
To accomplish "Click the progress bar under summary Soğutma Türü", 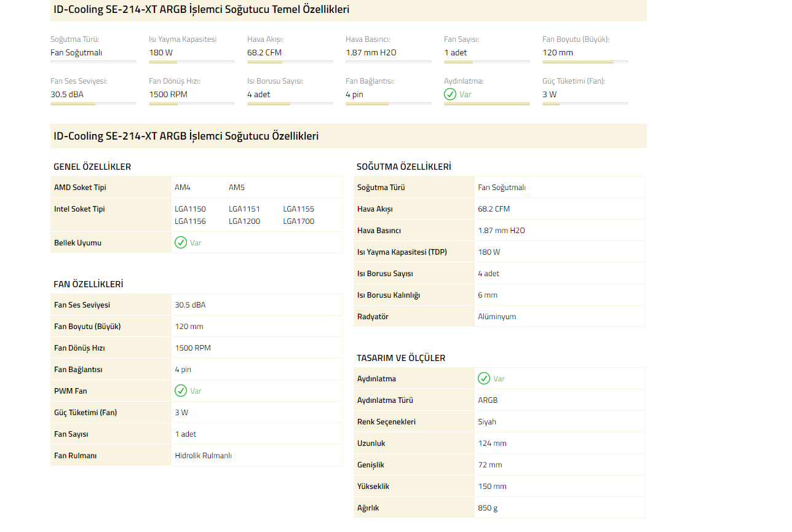I will tap(93, 62).
